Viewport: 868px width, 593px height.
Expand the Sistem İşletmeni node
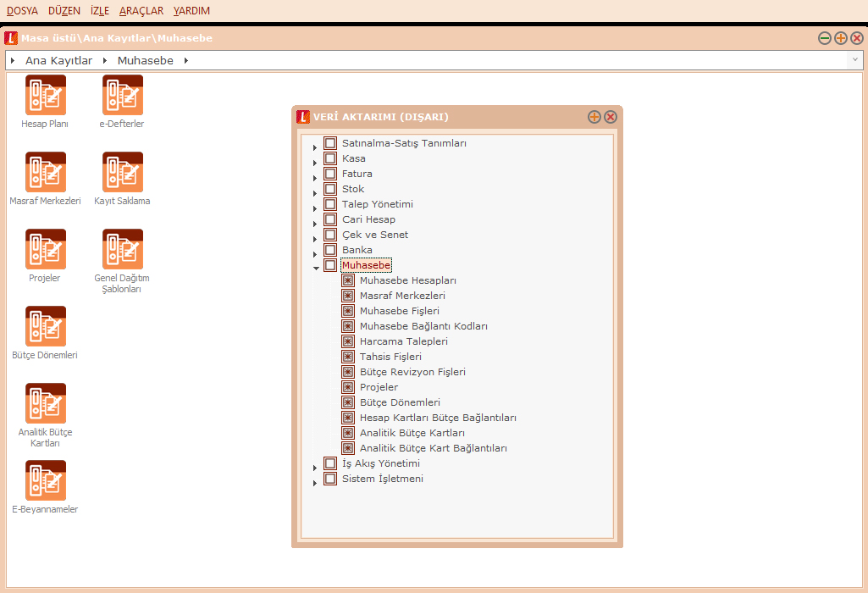click(314, 483)
